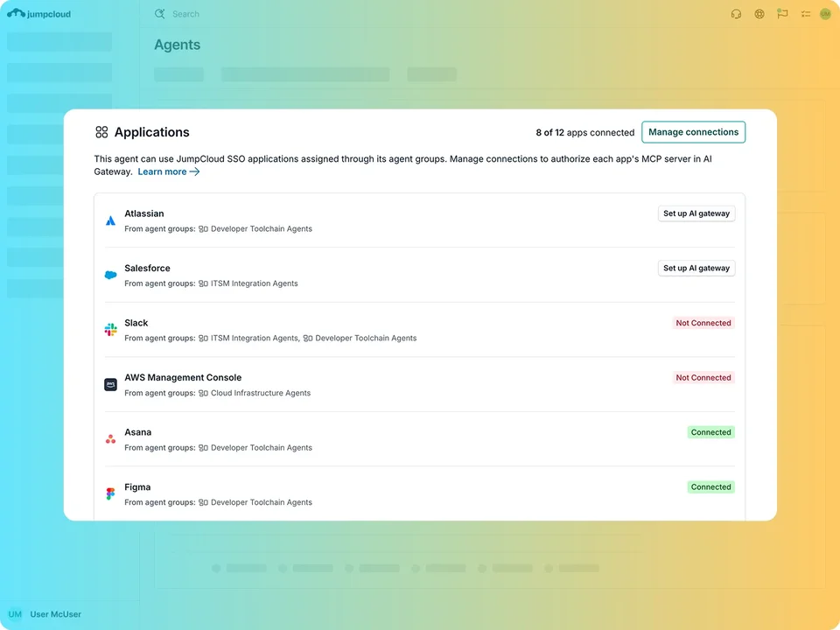840x630 pixels.
Task: Click the Atlassian app icon
Action: click(x=110, y=220)
